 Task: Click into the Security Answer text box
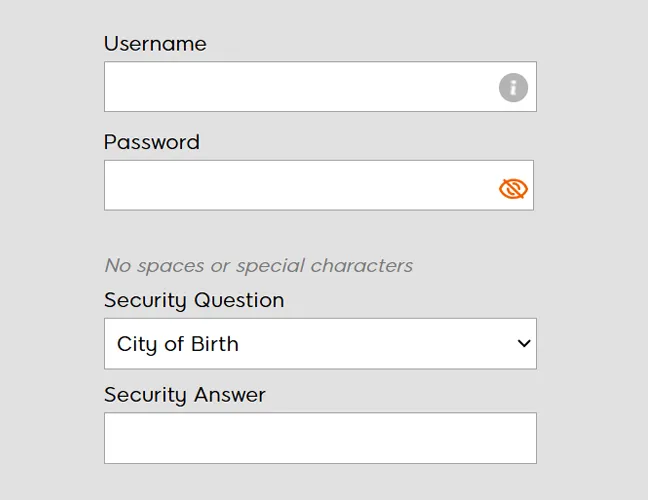320,438
